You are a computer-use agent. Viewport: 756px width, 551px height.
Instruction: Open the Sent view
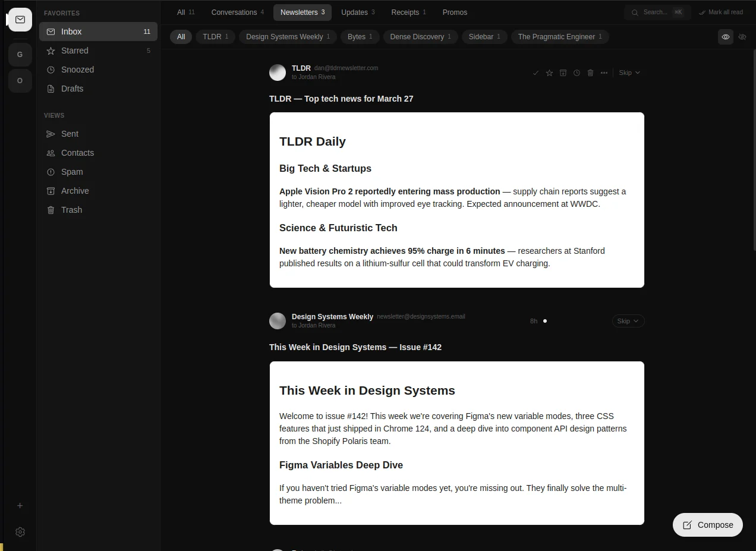69,134
